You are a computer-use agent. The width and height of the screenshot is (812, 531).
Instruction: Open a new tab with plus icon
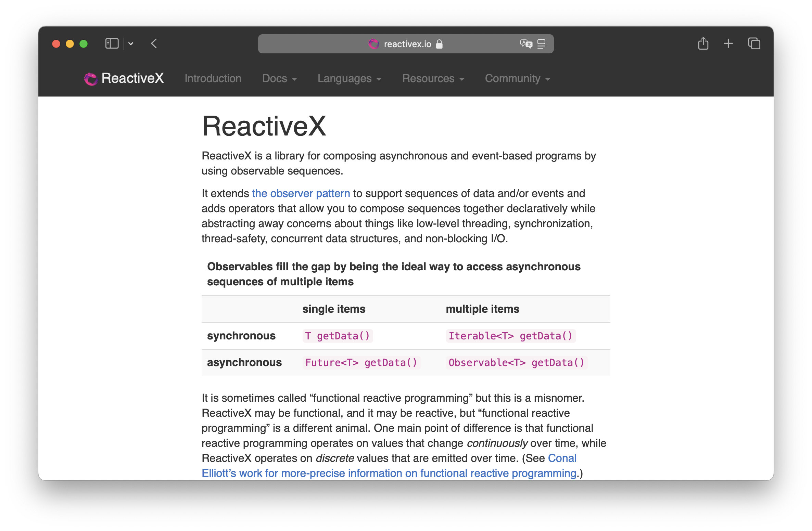(x=728, y=43)
